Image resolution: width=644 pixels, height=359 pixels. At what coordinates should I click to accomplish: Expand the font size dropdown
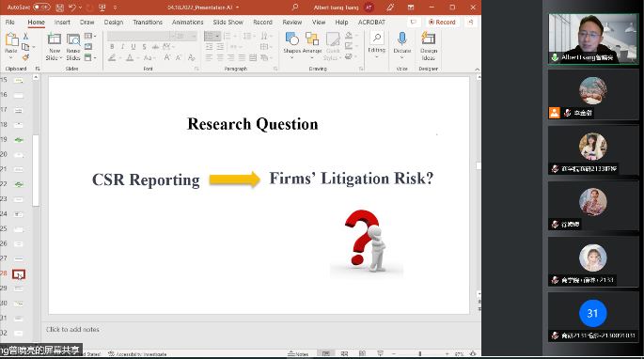pyautogui.click(x=194, y=37)
